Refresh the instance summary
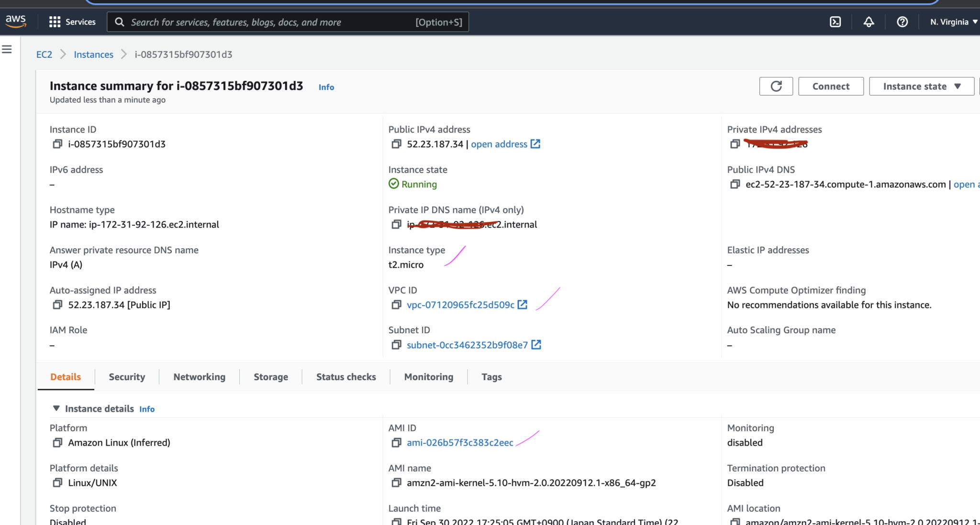 [x=776, y=86]
